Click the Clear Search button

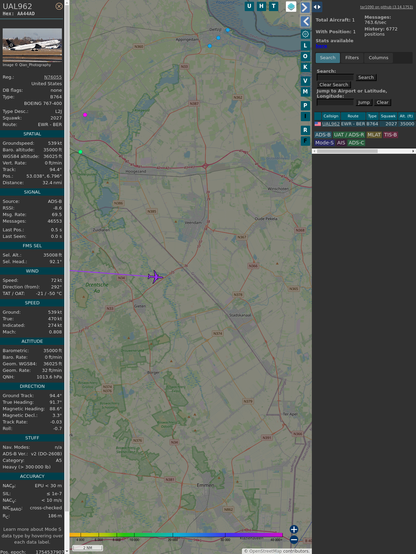[334, 85]
